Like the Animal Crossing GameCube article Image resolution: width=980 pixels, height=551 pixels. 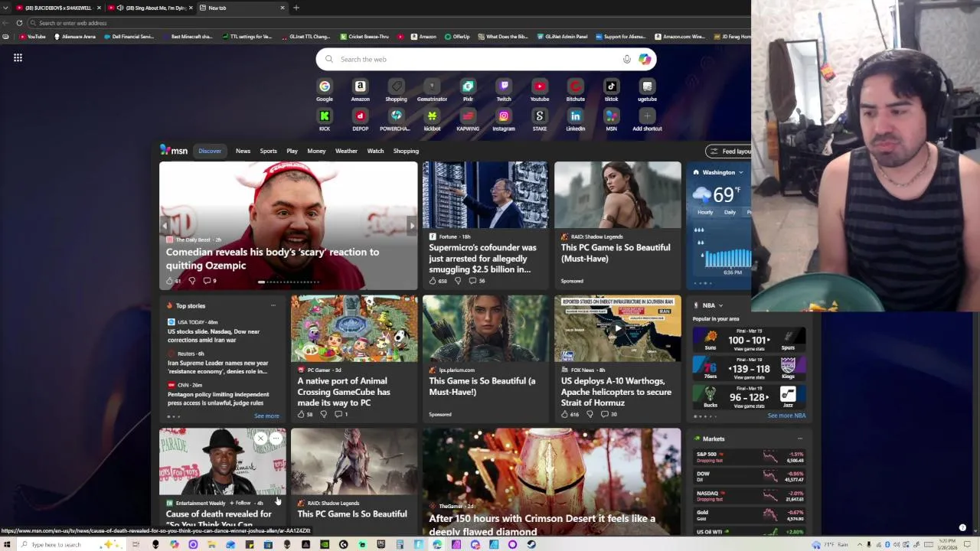pos(301,414)
